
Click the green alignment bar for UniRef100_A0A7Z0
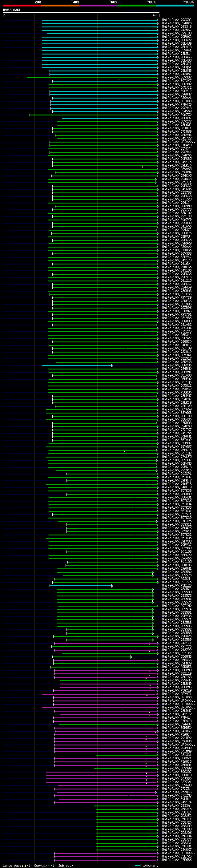tap(94, 115)
